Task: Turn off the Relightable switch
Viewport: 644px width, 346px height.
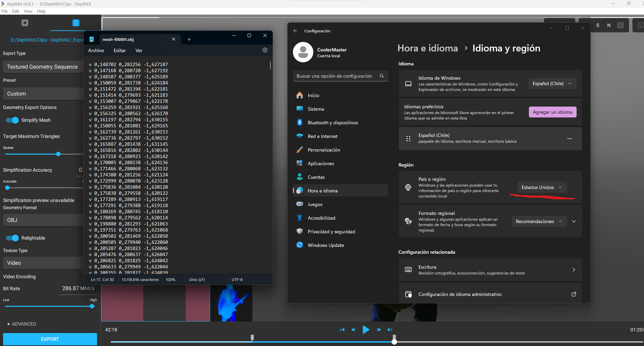Action: 12,238
